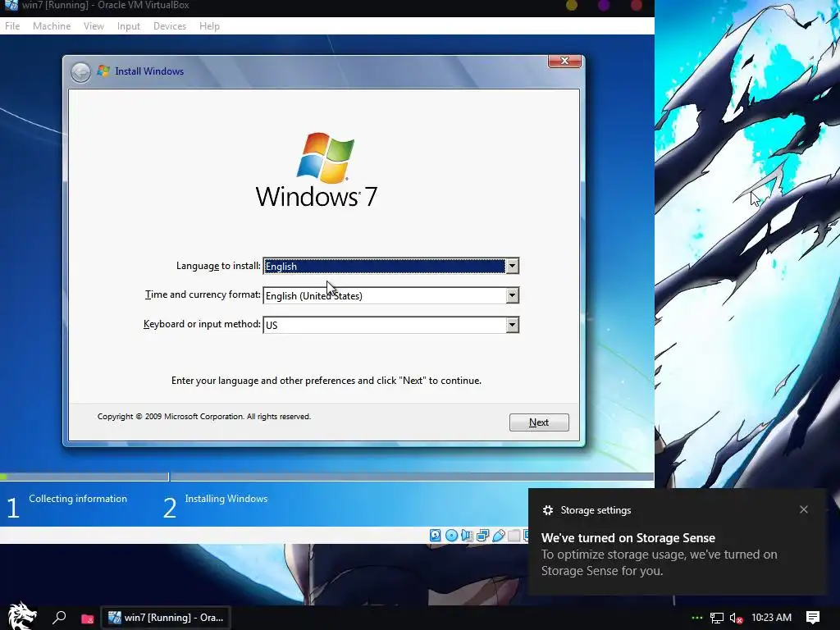Click the setup progress bar
Image resolution: width=840 pixels, height=630 pixels.
click(x=326, y=477)
